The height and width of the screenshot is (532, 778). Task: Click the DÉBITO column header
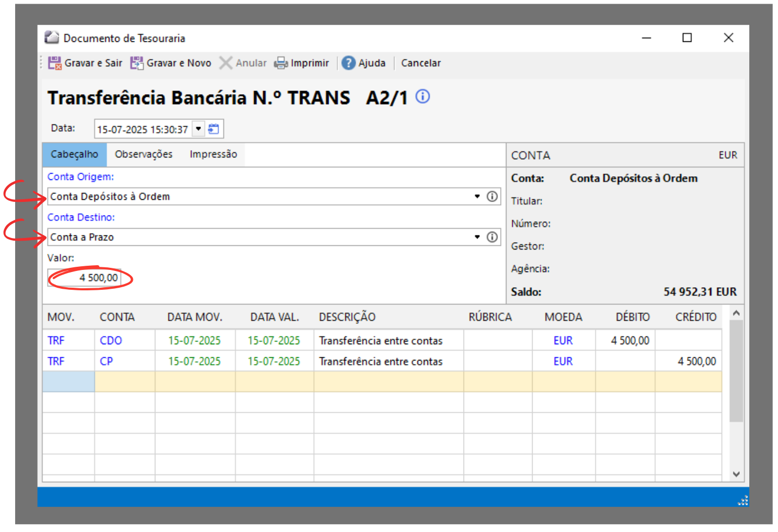(x=632, y=317)
